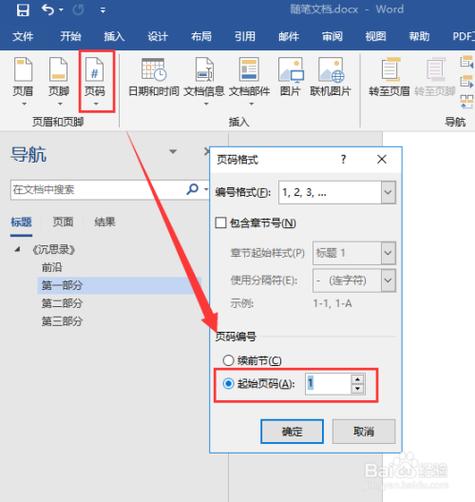The width and height of the screenshot is (475, 502).
Task: Close the 页码格式 dialog with X
Action: coord(382,159)
